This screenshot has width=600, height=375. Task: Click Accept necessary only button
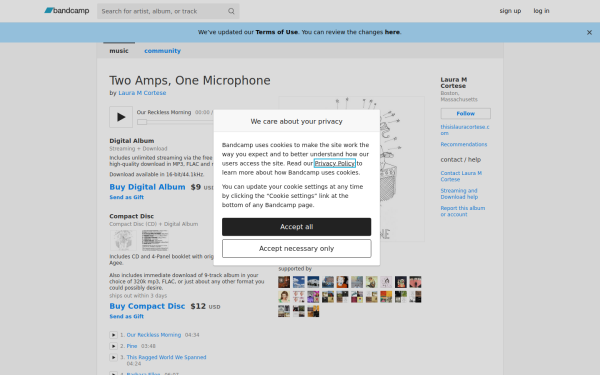click(x=297, y=249)
